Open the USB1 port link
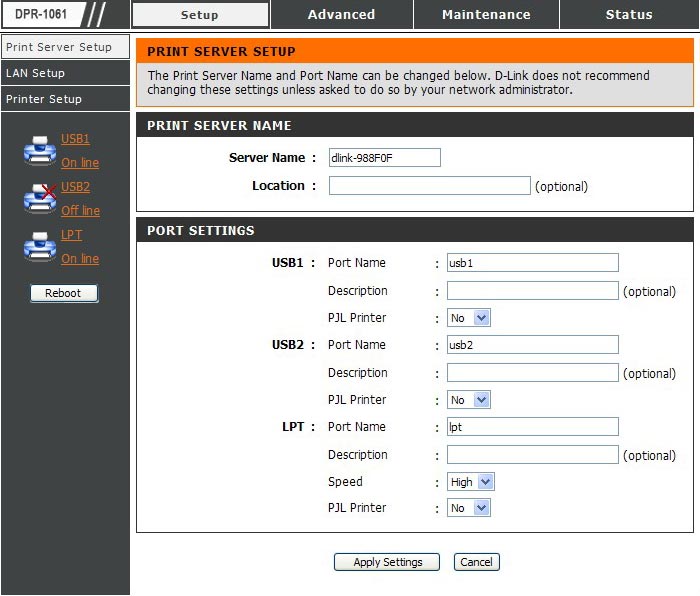700x596 pixels. point(75,139)
